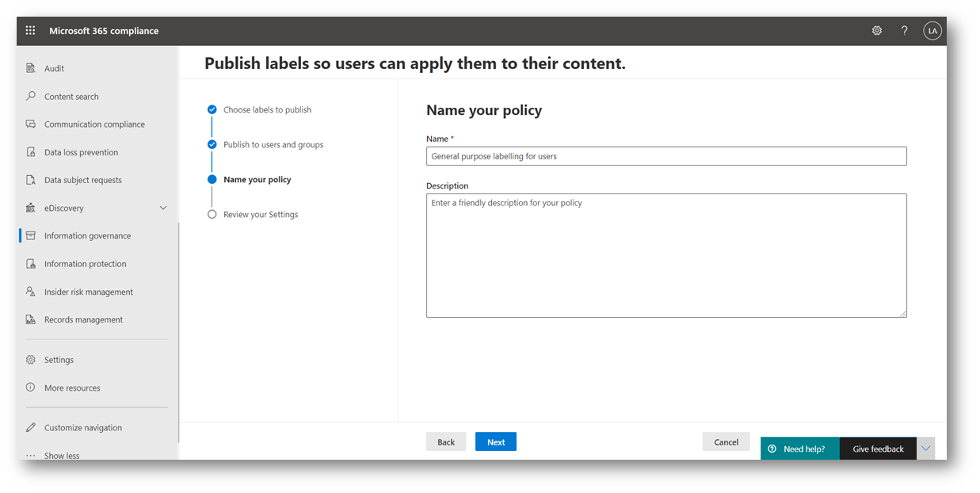
Task: Collapse the feedback bar arrow
Action: 925,449
